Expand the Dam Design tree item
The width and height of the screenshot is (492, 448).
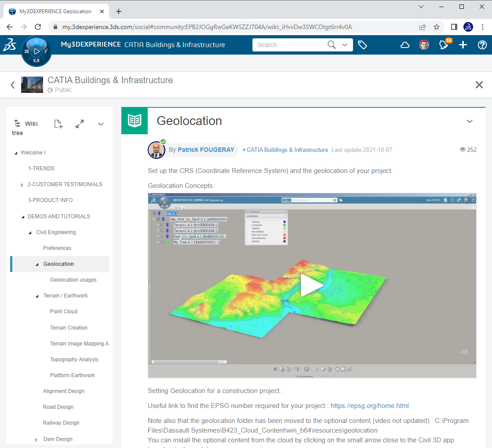[x=36, y=439]
